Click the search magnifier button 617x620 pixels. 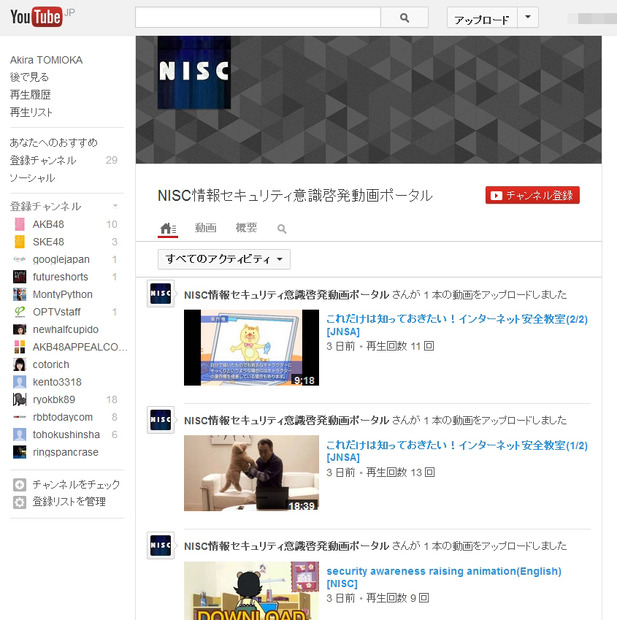click(404, 18)
